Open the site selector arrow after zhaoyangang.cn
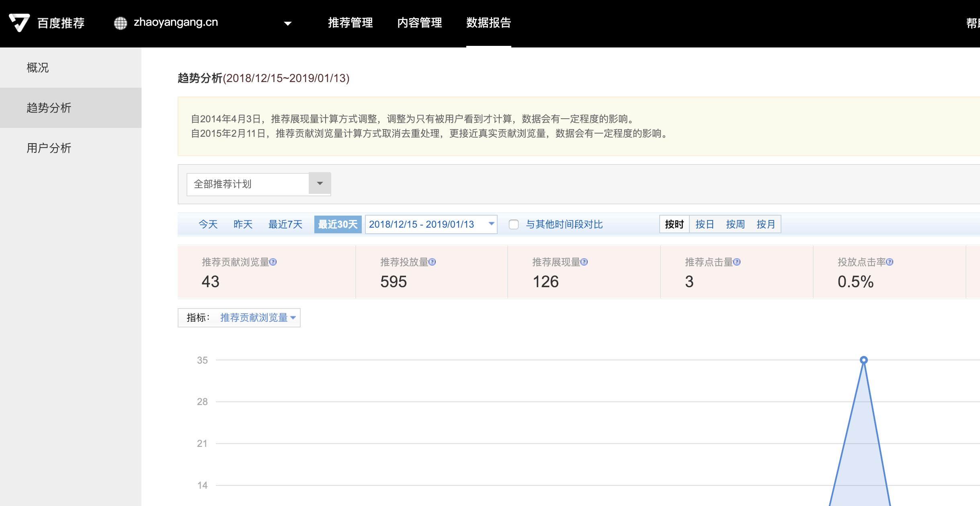980x506 pixels. (x=287, y=23)
